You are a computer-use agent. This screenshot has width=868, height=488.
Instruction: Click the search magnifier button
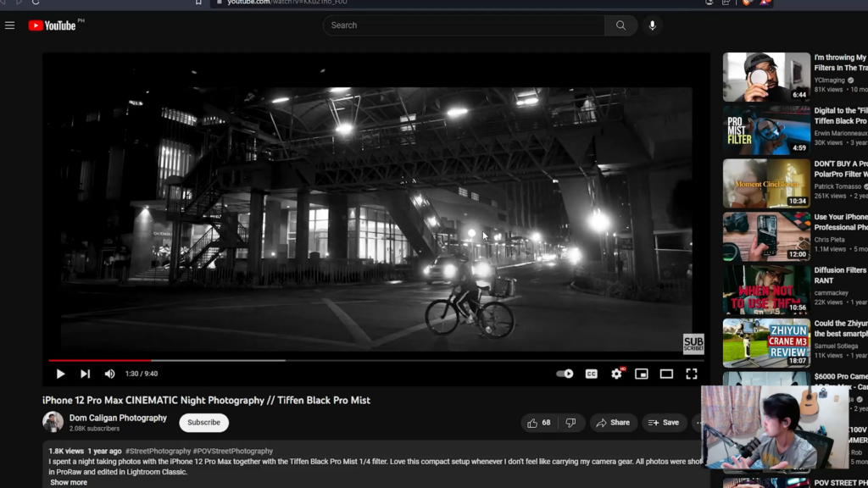(x=620, y=25)
